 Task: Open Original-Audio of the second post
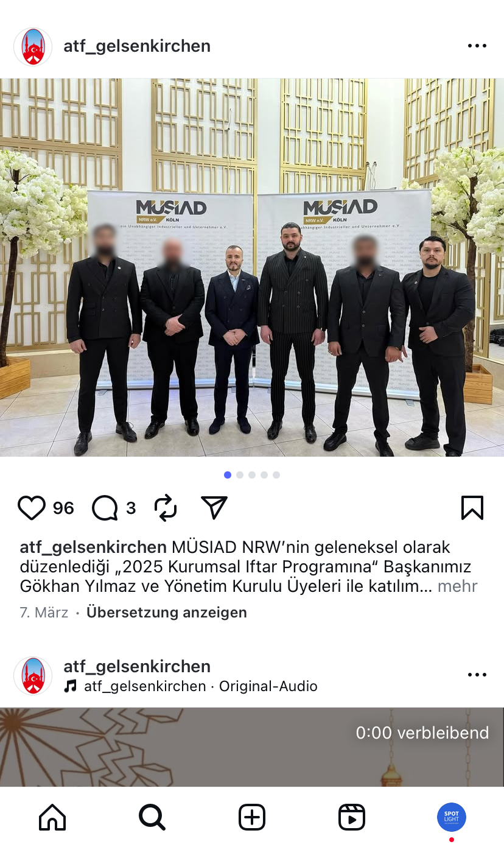pos(268,686)
